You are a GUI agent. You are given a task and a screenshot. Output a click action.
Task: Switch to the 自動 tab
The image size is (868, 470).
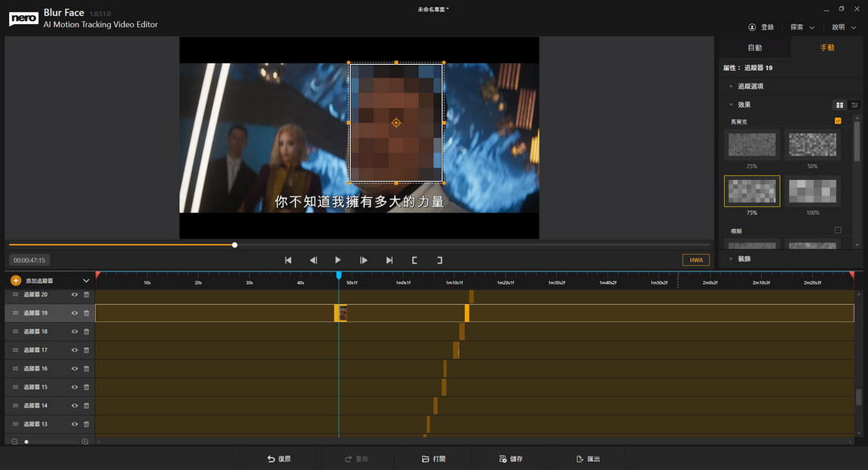coord(754,47)
